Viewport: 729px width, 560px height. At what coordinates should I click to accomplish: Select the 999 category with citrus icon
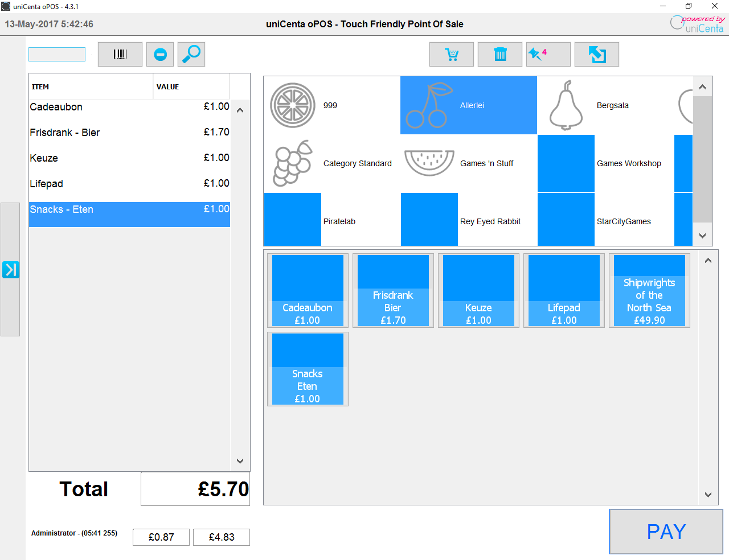click(332, 105)
